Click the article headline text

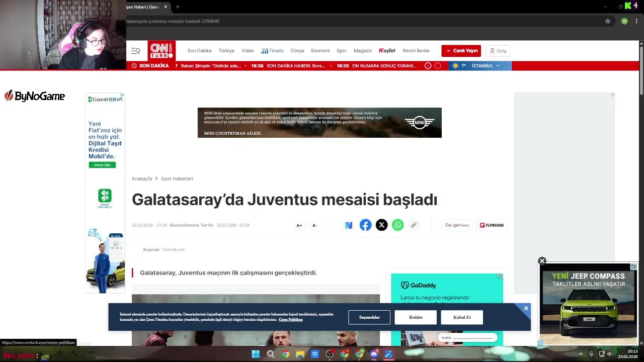(x=284, y=200)
